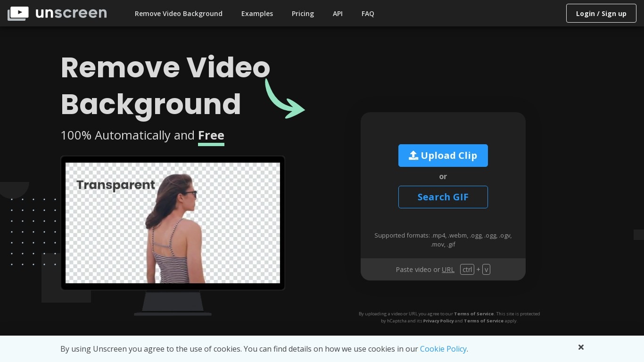Open the API navigation item
Viewport: 644px width, 362px height.
338,13
